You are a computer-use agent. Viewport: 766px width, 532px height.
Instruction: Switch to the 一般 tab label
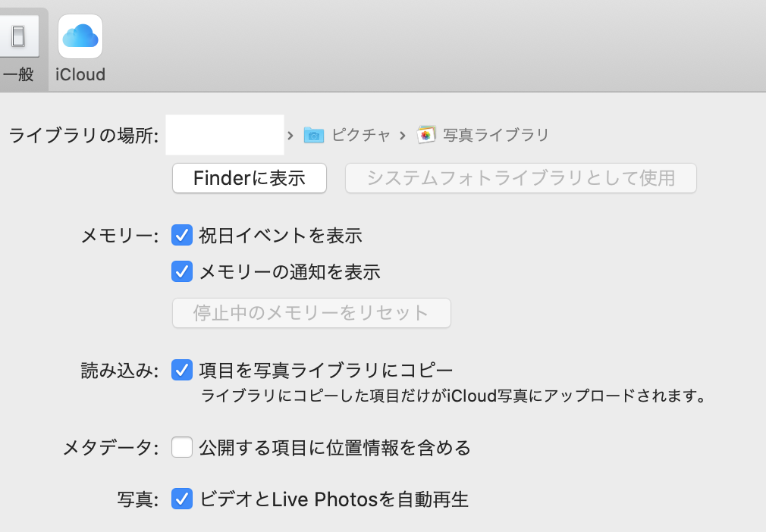point(18,75)
